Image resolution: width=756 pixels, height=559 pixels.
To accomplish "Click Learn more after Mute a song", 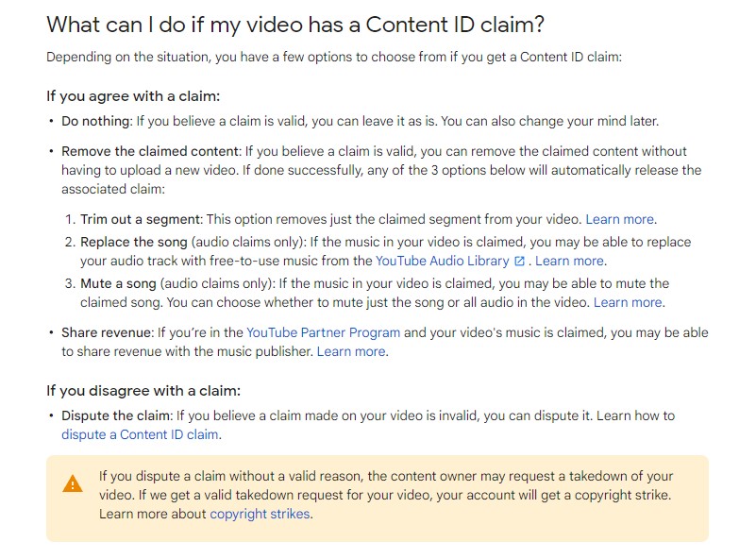I will click(628, 302).
